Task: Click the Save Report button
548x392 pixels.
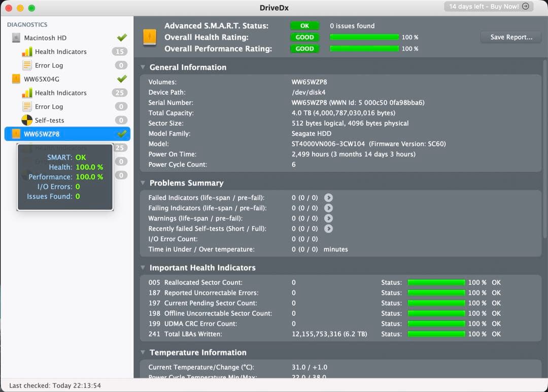Action: pyautogui.click(x=511, y=37)
